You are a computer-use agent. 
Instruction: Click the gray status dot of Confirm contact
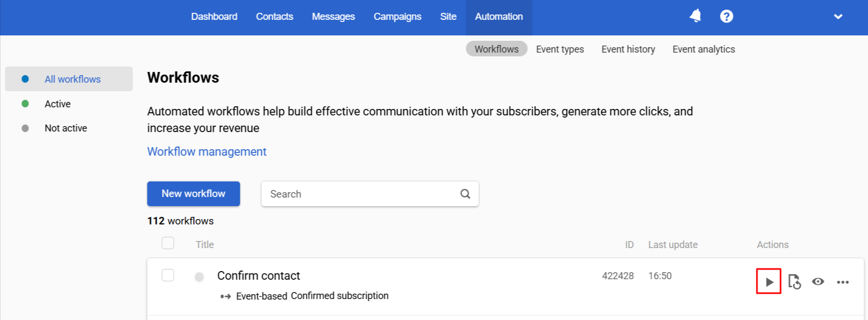click(x=199, y=277)
